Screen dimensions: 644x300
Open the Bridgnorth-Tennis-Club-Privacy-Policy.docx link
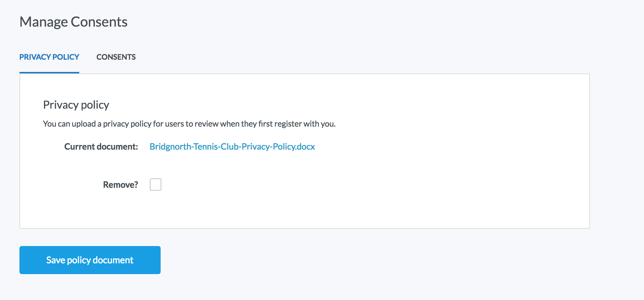232,147
